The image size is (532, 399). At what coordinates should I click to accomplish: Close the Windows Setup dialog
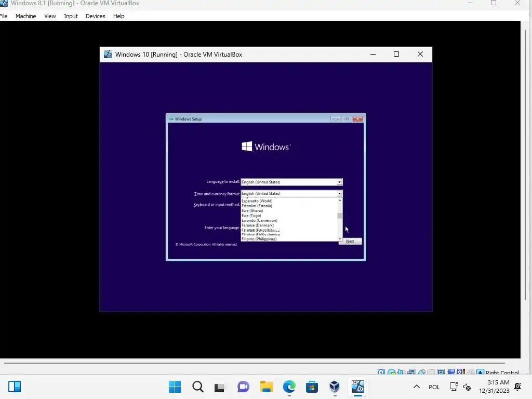coord(357,119)
